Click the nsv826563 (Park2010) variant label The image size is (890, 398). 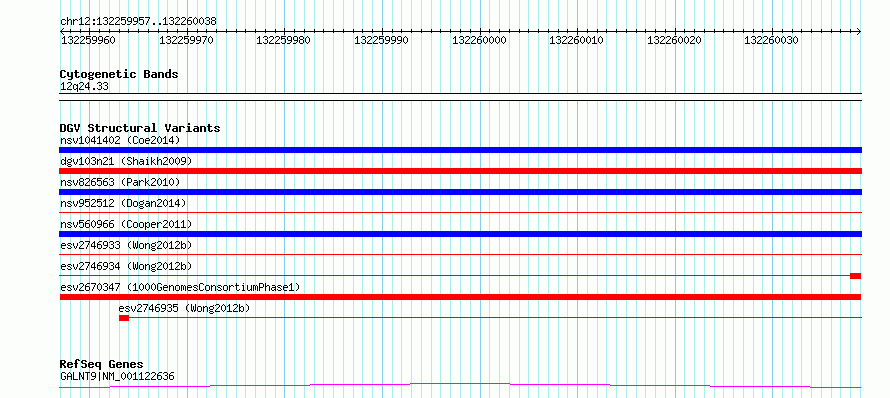click(120, 182)
